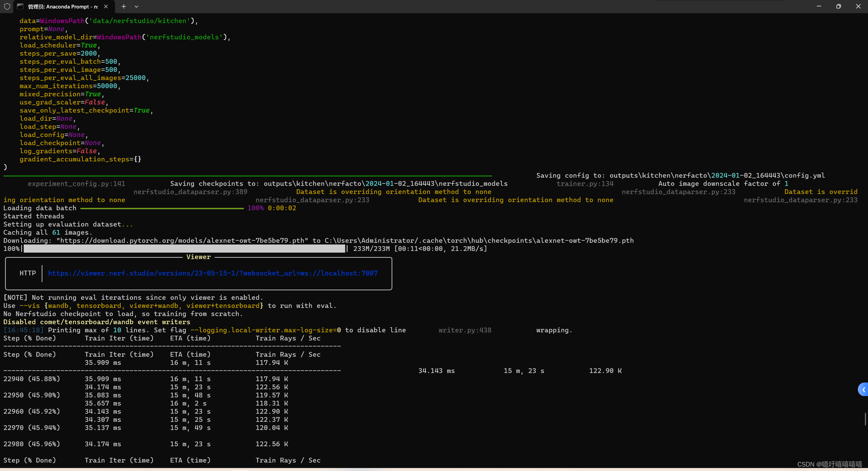
Task: Click 'max_num_iterations=50000' text
Action: [x=68, y=86]
